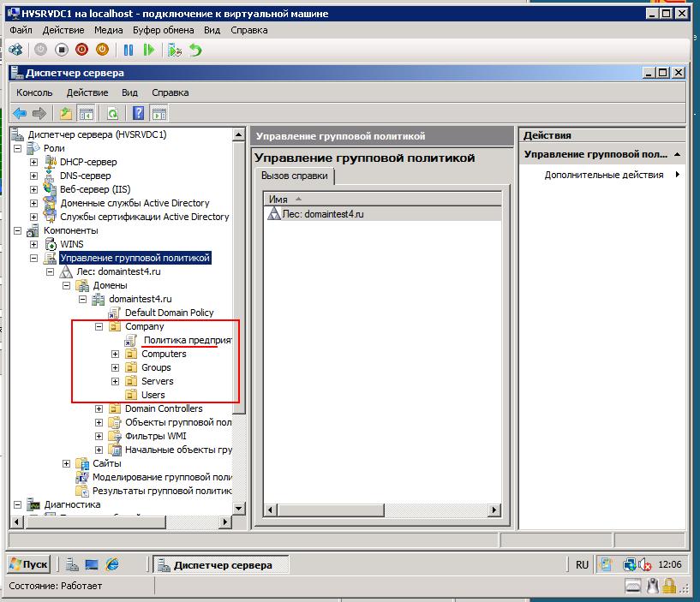
Task: Click the muted volume tray icon
Action: pos(644,565)
